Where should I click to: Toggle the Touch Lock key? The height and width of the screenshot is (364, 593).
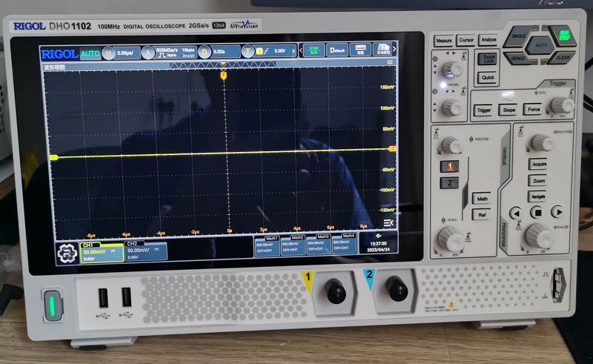pos(487,59)
